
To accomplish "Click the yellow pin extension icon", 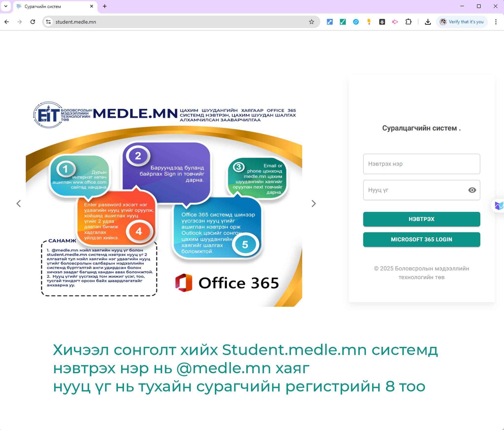I will tap(369, 22).
